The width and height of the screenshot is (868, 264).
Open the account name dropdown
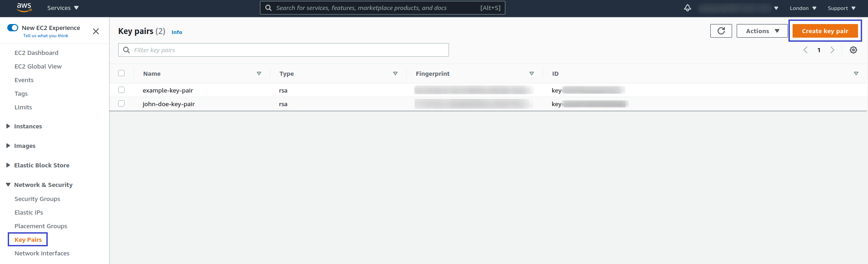tap(738, 8)
